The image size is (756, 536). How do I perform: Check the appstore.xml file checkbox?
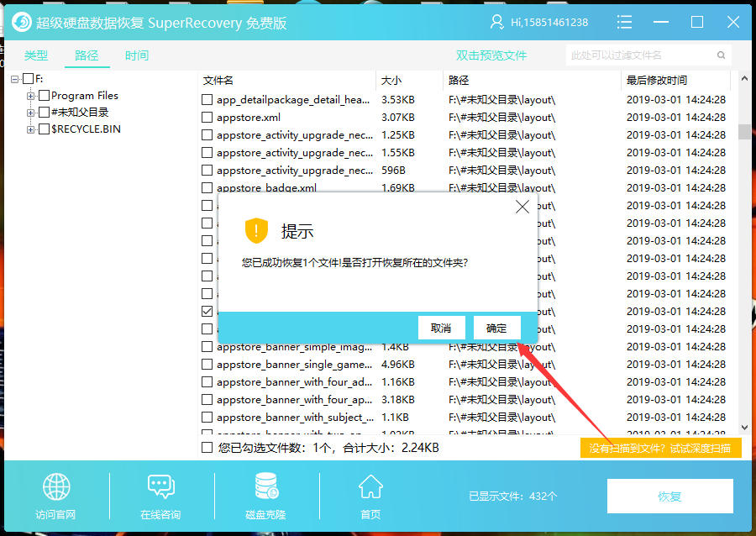207,117
